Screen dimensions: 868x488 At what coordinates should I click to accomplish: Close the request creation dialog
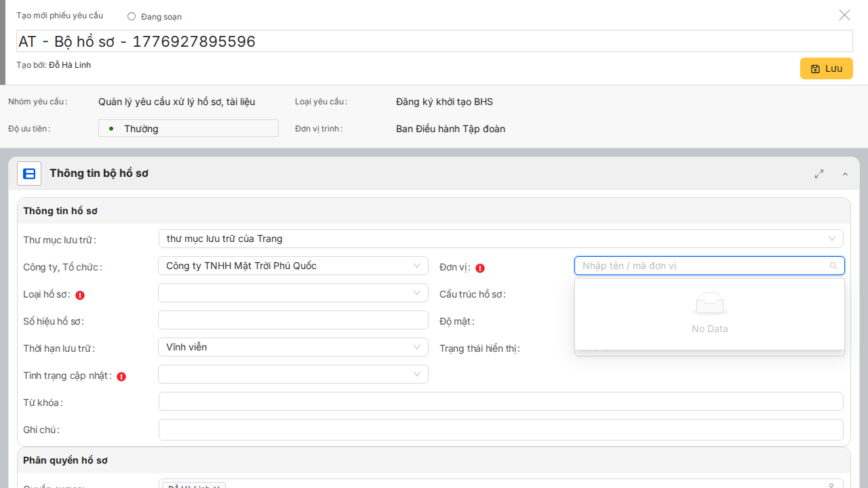click(x=844, y=15)
